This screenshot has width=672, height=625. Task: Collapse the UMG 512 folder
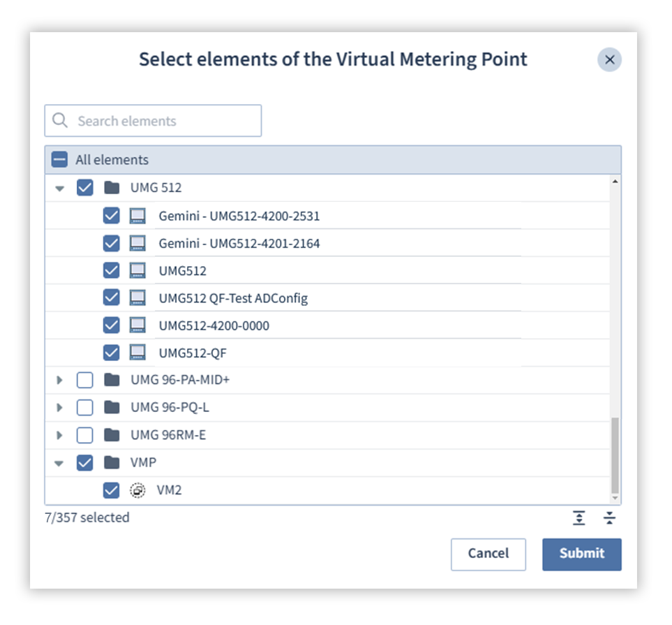point(60,189)
